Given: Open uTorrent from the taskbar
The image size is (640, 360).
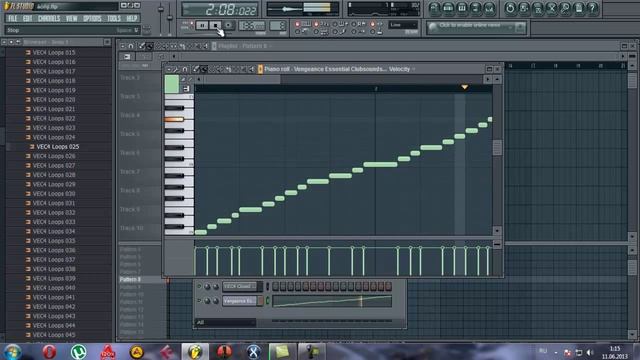Looking at the screenshot, I should (78, 351).
